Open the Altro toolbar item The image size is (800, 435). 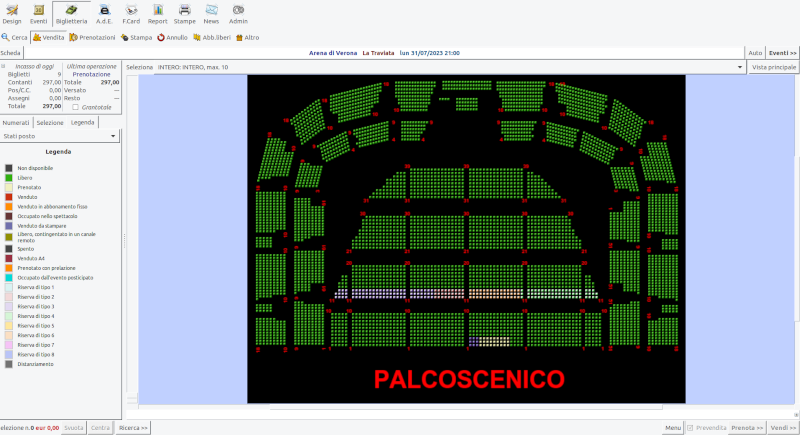(x=247, y=37)
